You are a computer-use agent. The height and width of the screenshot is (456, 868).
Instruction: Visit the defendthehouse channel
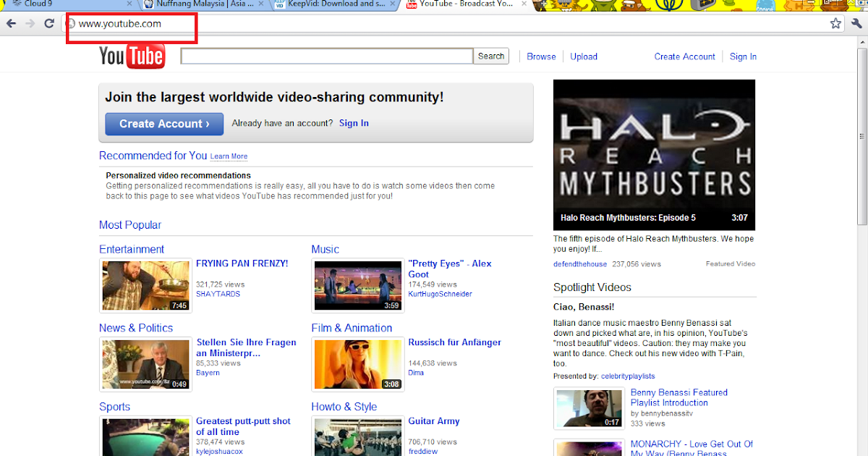[580, 264]
